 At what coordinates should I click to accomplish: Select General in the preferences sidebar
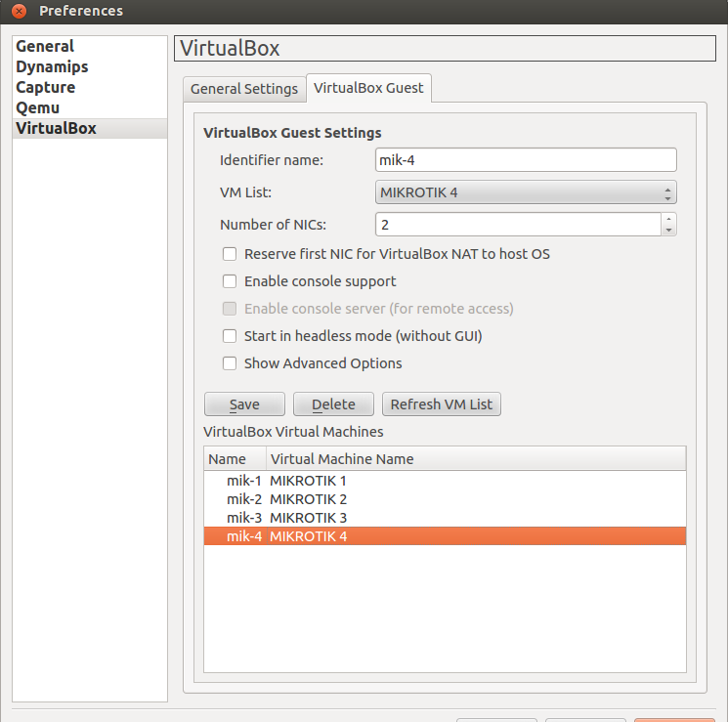(89, 47)
